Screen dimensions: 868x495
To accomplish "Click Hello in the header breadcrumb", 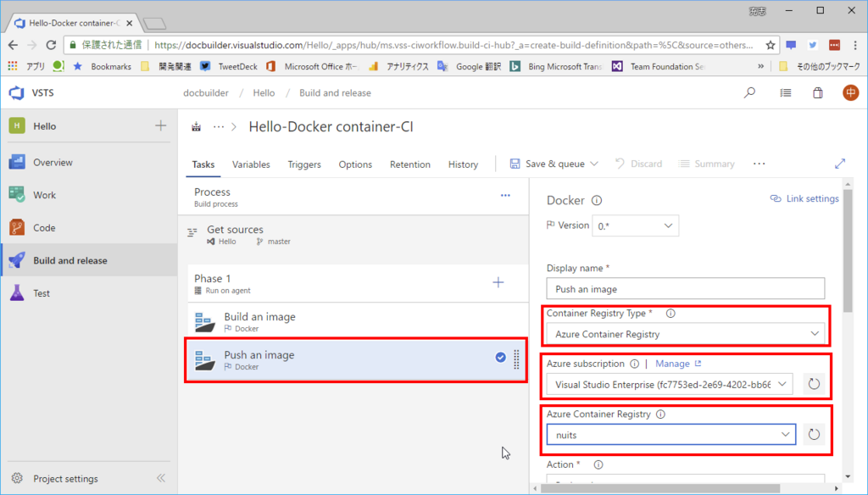I will coord(264,93).
